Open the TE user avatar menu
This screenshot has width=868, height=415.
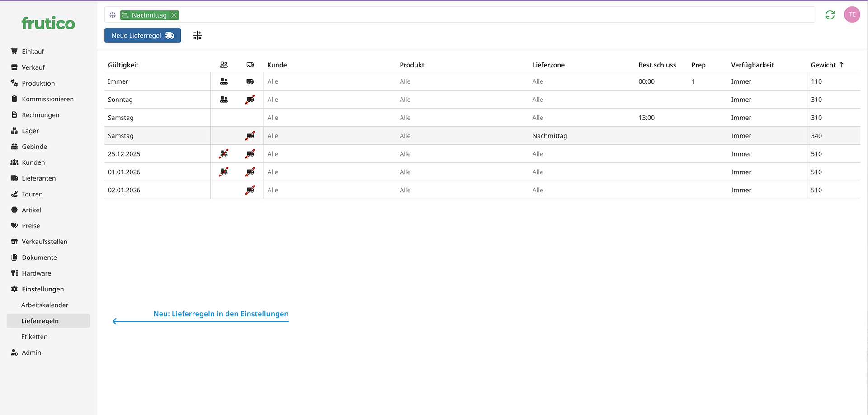point(852,14)
